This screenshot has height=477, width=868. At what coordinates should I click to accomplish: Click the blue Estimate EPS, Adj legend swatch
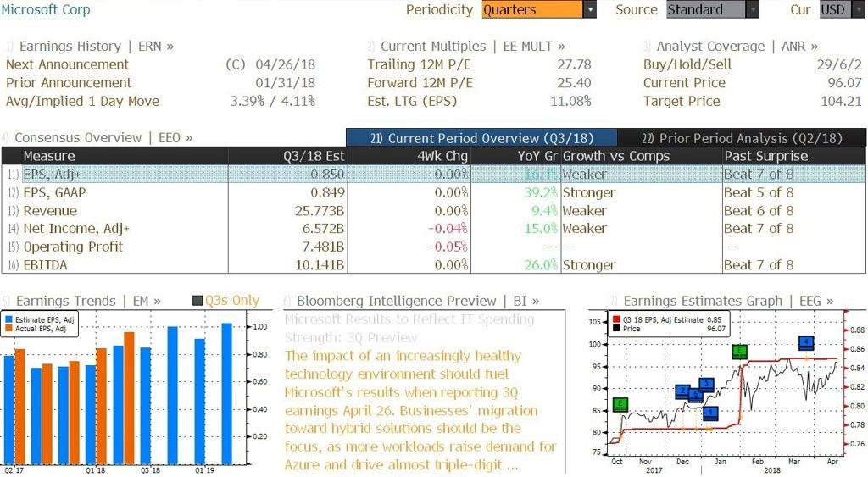coord(8,319)
